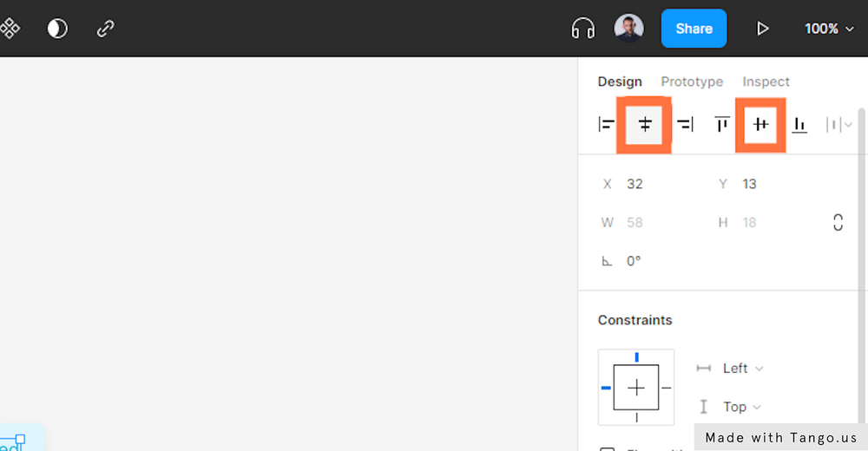
Task: Open the 100% zoom dropdown
Action: (832, 29)
